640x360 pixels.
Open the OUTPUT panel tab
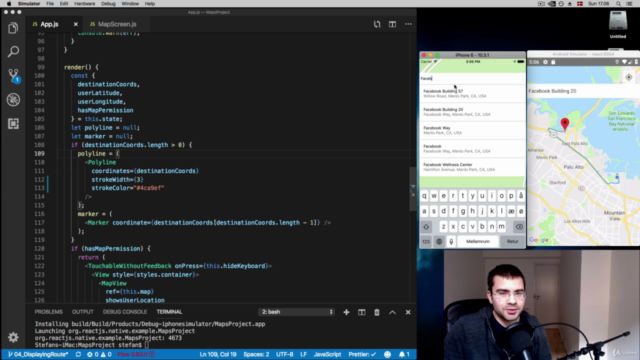tap(82, 312)
